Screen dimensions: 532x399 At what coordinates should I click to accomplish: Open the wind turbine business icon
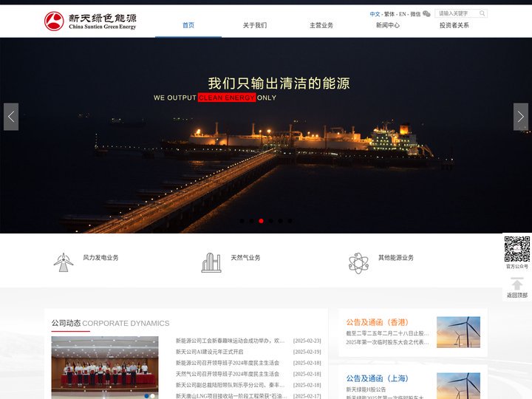coord(63,262)
